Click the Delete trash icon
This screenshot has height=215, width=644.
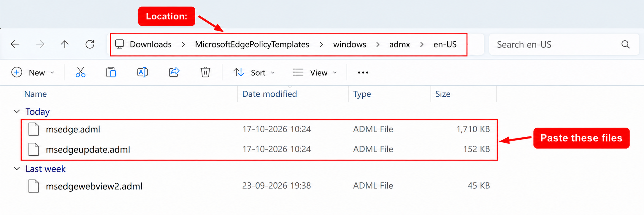(205, 72)
